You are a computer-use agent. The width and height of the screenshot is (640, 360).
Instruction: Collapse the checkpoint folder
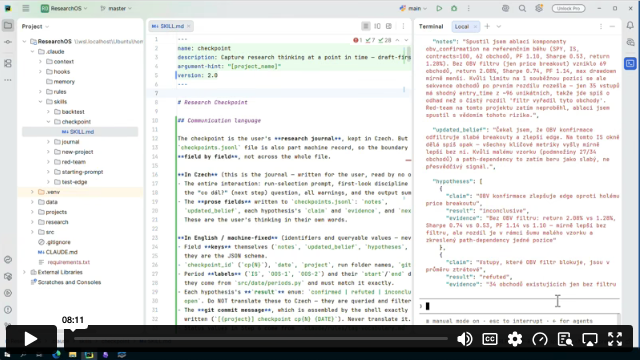point(49,122)
